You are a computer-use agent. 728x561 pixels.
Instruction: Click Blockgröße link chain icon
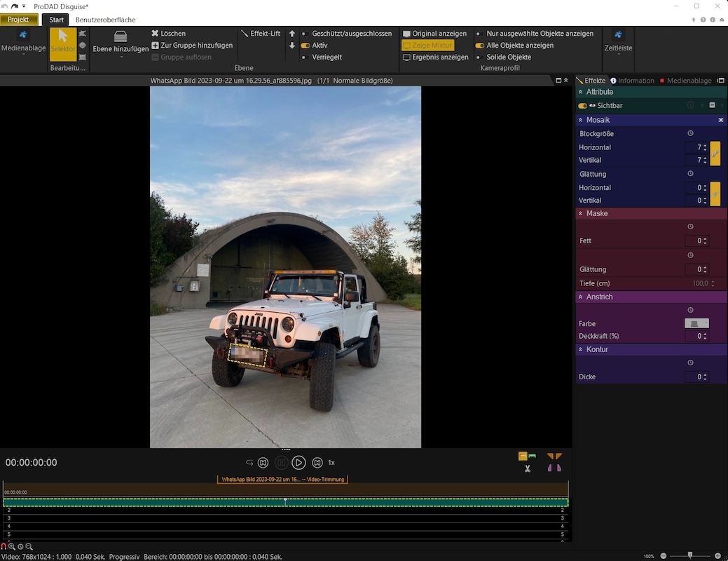715,153
